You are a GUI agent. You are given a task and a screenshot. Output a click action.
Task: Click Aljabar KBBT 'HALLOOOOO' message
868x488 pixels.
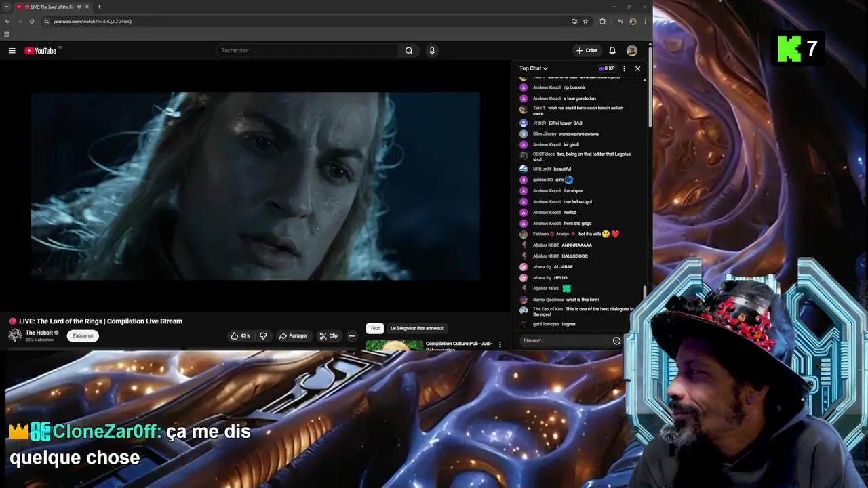point(560,256)
